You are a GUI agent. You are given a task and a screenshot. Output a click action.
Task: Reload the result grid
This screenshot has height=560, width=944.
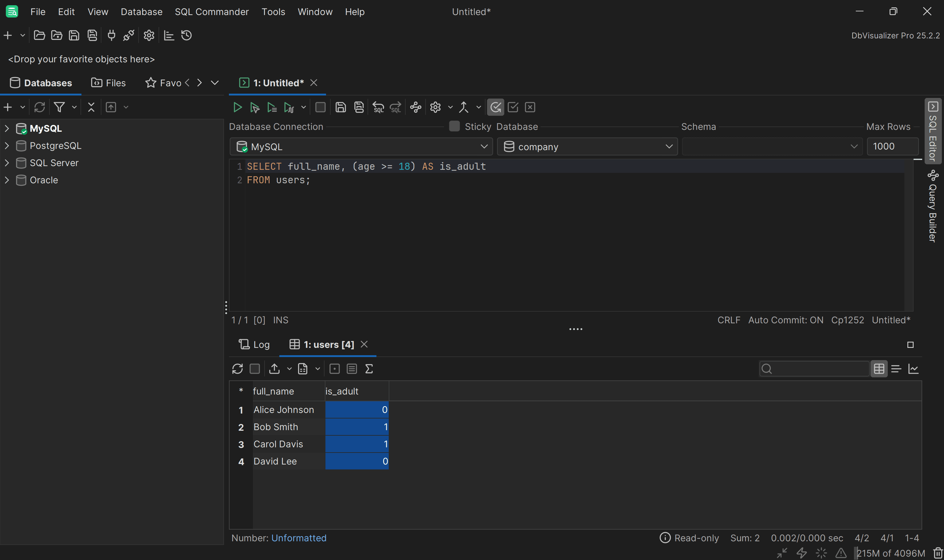[238, 369]
